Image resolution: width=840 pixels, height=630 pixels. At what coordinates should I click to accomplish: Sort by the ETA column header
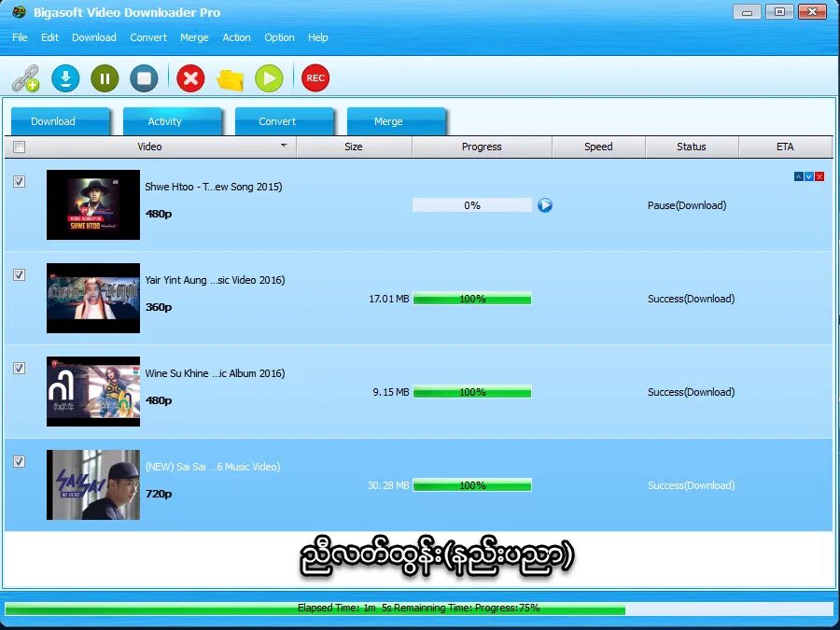coord(785,147)
